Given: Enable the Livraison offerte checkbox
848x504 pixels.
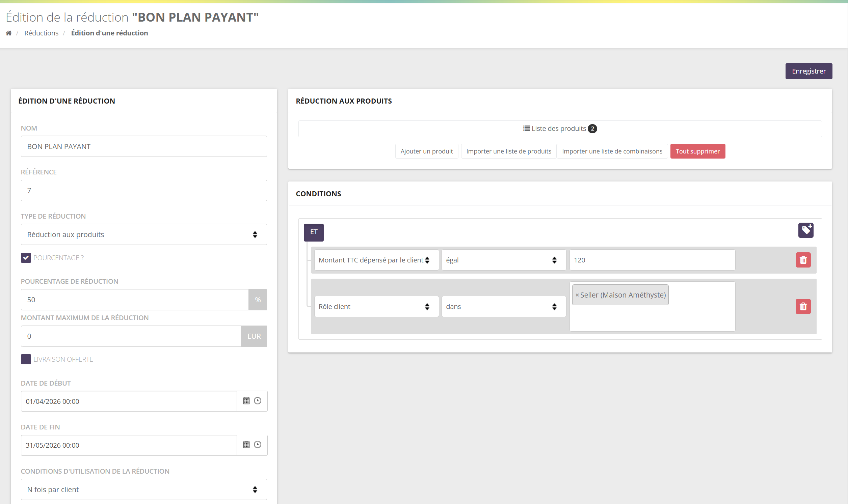Looking at the screenshot, I should (26, 359).
